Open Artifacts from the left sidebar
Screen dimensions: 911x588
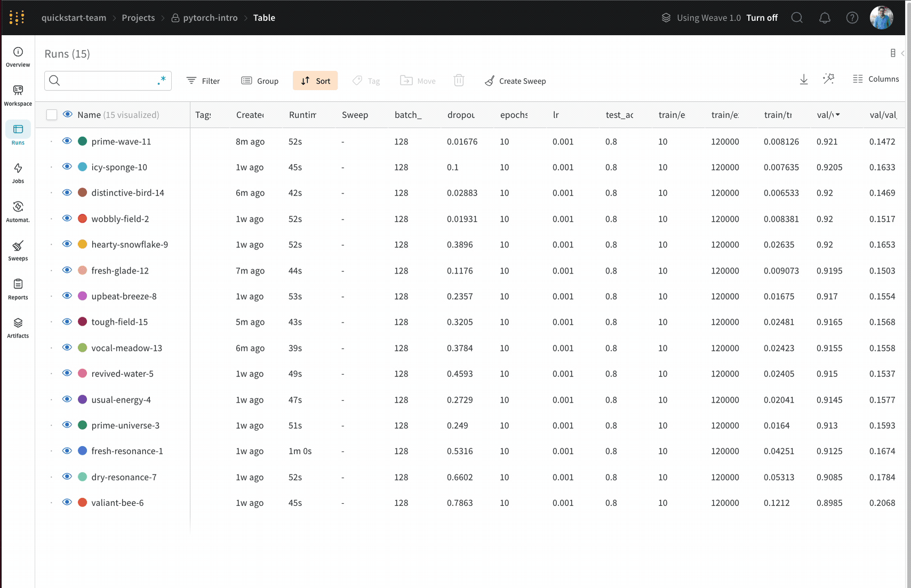point(18,328)
